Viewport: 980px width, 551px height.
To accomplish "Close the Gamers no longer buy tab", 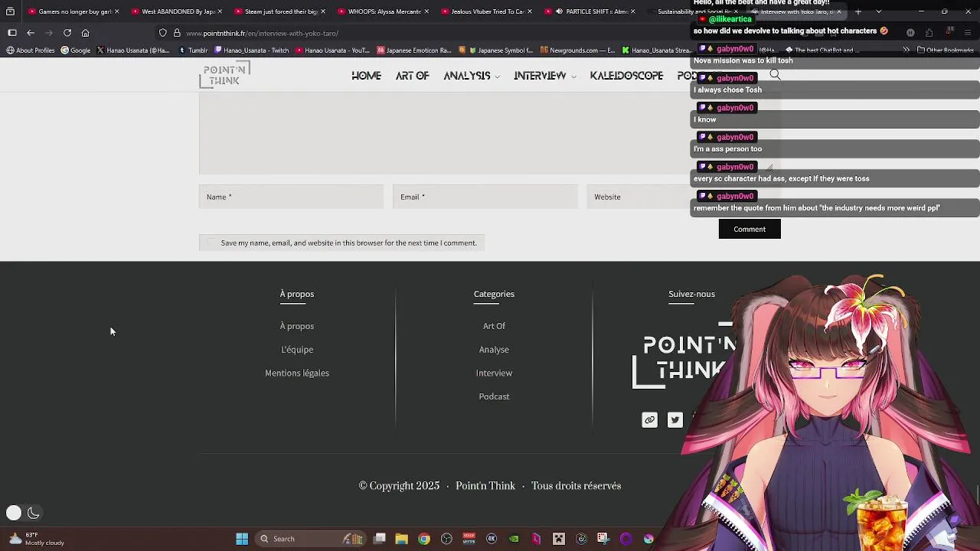I will coord(116,11).
